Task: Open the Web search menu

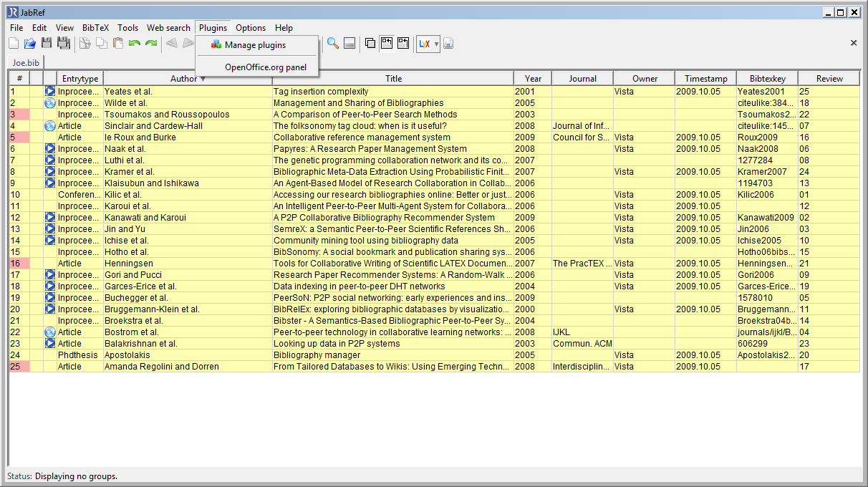Action: [169, 28]
